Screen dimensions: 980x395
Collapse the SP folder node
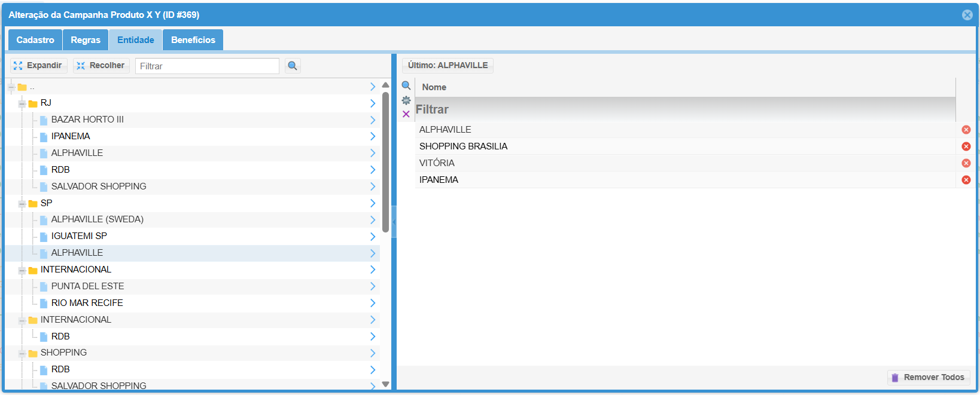click(22, 204)
